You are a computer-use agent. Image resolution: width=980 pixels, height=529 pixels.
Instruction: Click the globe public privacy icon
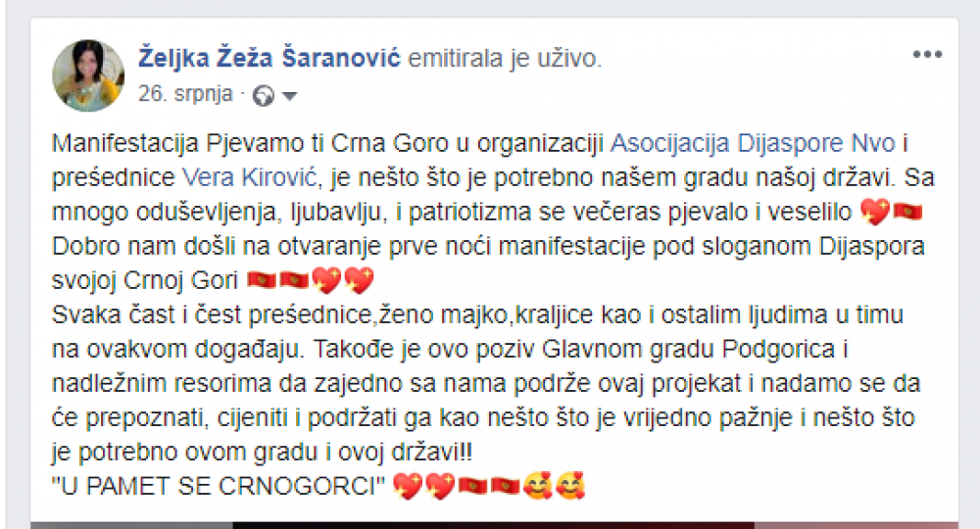pyautogui.click(x=263, y=96)
